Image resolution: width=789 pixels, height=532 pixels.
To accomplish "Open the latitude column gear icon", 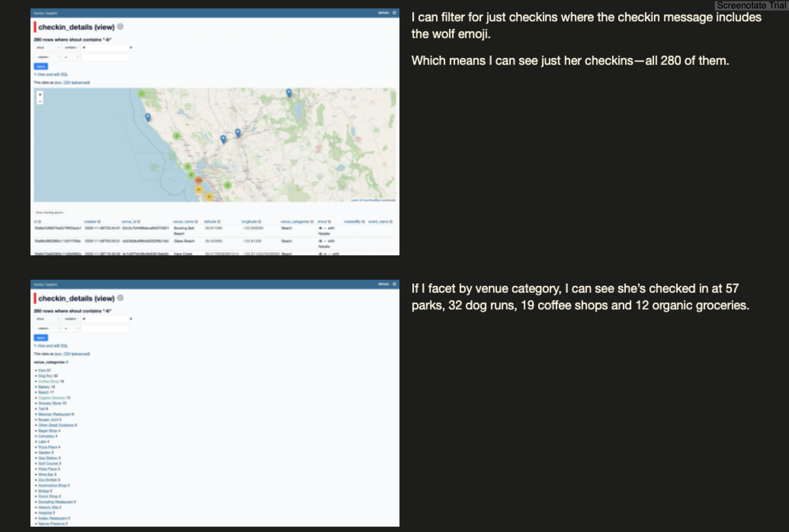I will [219, 221].
